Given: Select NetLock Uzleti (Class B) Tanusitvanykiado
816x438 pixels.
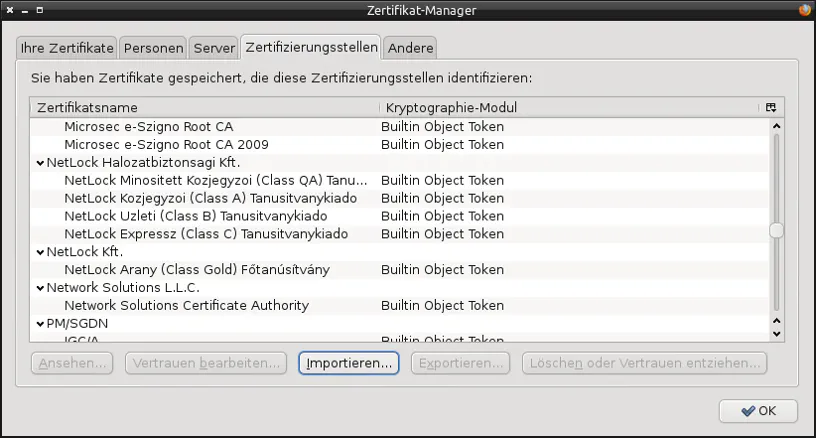Looking at the screenshot, I should click(x=399, y=216).
